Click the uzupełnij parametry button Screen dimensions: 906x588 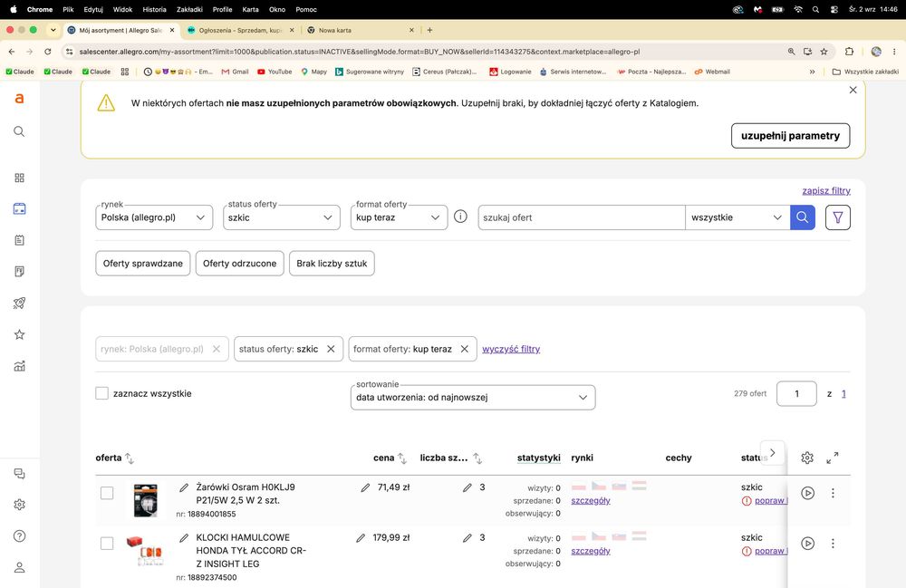coord(790,136)
